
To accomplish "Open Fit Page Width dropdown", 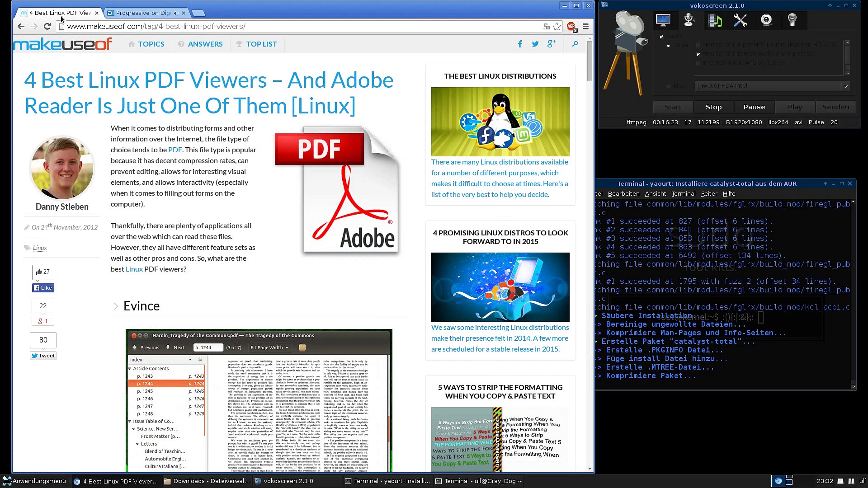I will [269, 347].
